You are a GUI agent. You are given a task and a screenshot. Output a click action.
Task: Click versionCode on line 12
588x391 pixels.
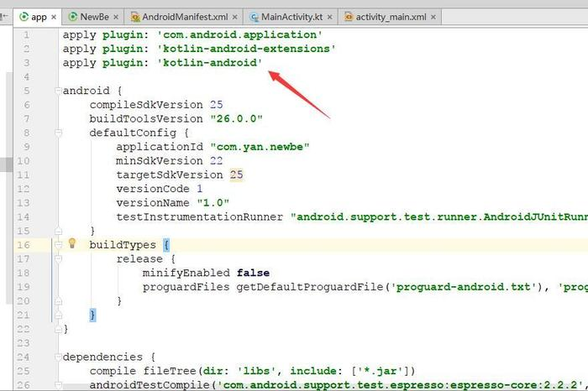click(153, 189)
